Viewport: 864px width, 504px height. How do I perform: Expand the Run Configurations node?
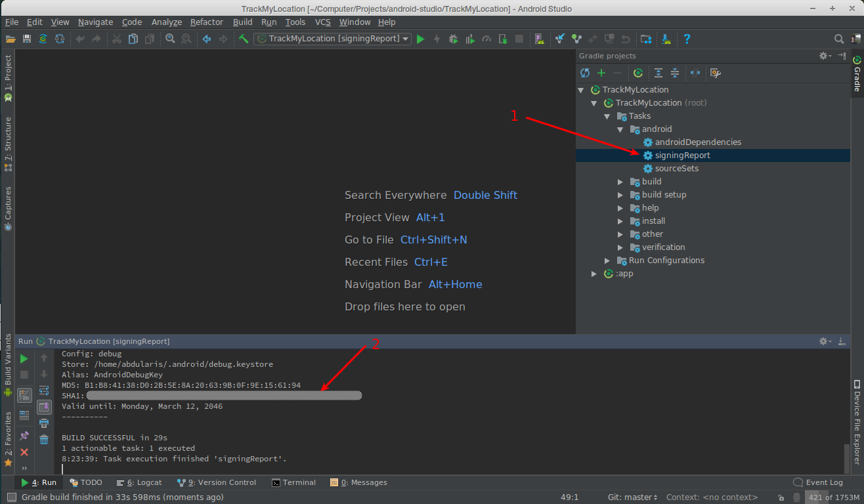coord(607,261)
